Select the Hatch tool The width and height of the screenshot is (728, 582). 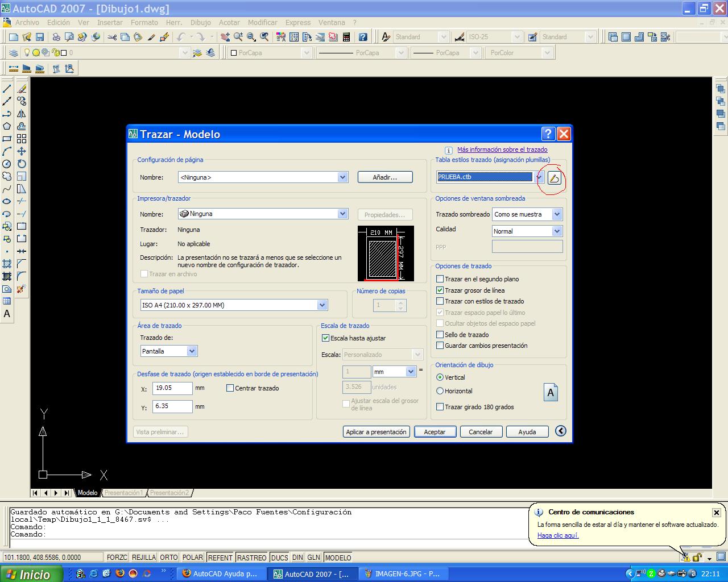[7, 264]
